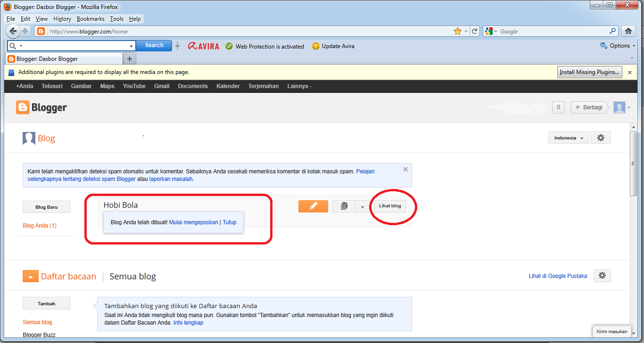Select the Blogger: Dasbor Blogger tab
The image size is (644, 343).
pyautogui.click(x=64, y=59)
